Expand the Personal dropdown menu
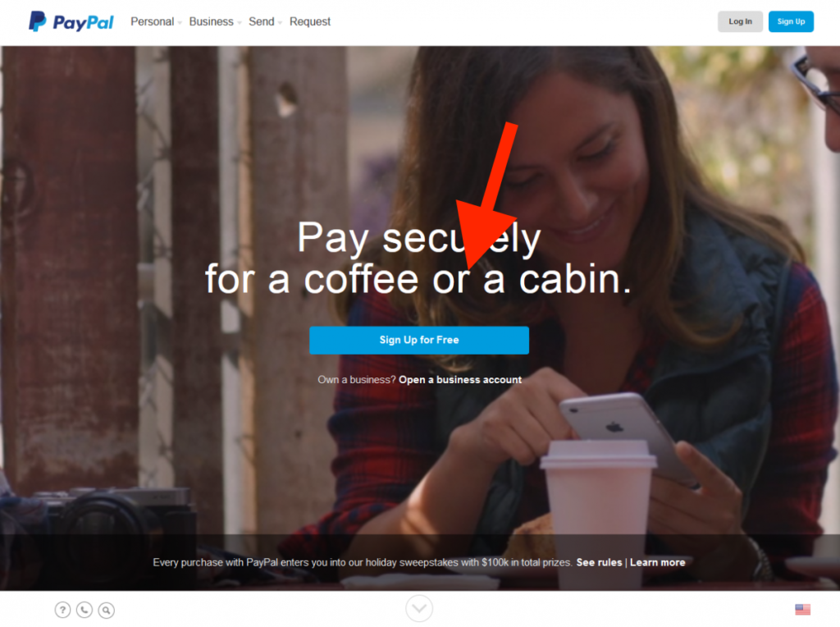840x627 pixels. tap(156, 22)
